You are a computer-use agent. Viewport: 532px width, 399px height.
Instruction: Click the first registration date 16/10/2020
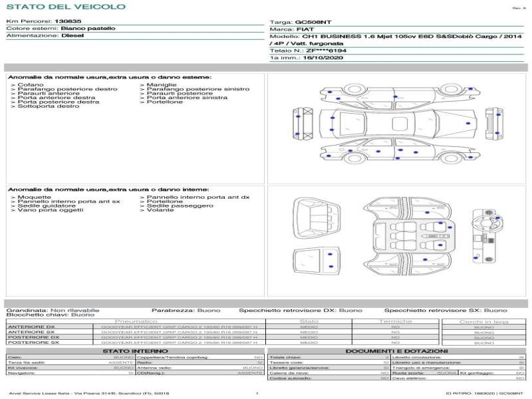pos(323,58)
